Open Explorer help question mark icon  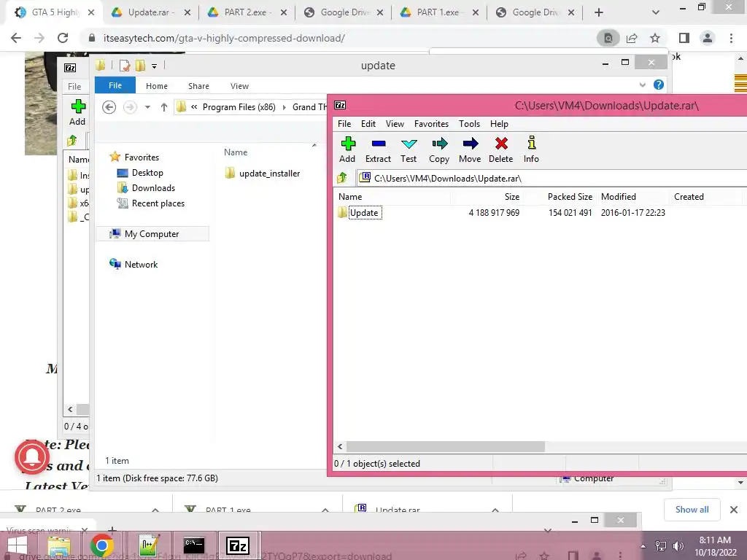pyautogui.click(x=659, y=85)
